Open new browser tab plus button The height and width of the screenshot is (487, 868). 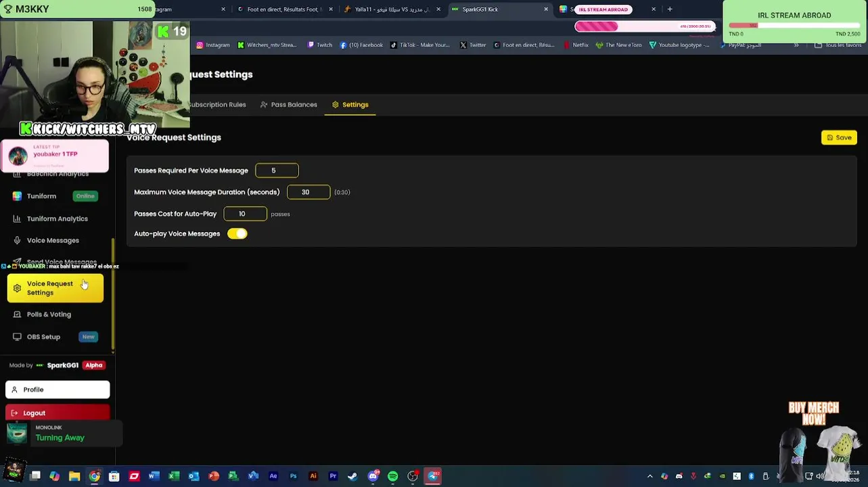tap(670, 9)
